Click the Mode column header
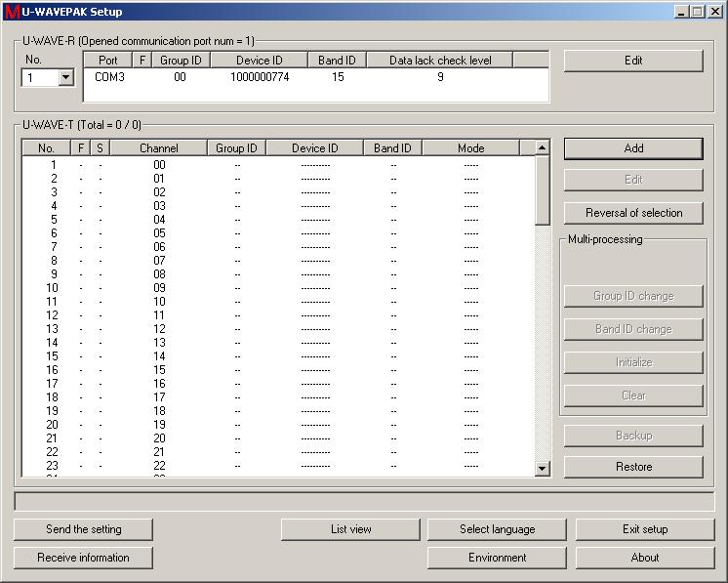This screenshot has width=728, height=583. click(x=470, y=147)
